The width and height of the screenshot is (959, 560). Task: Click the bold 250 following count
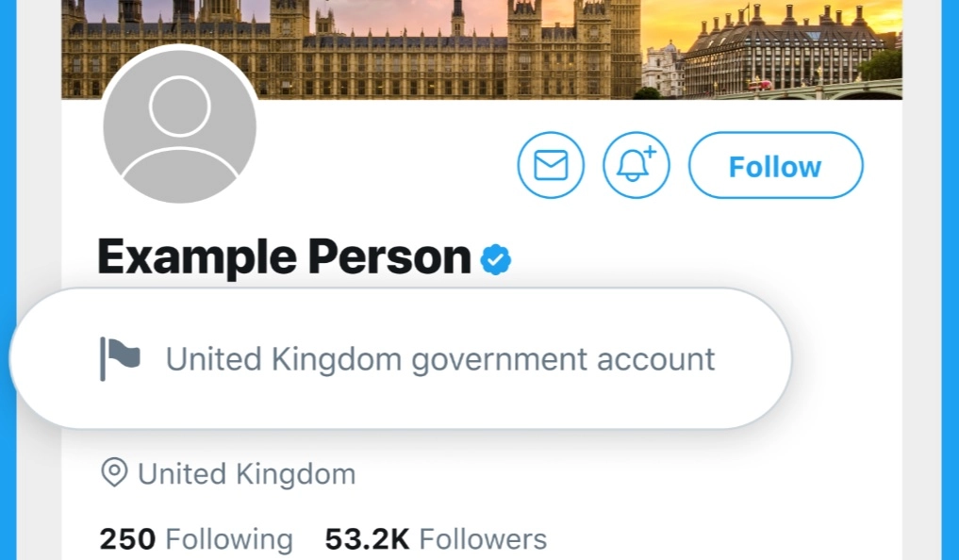point(127,539)
